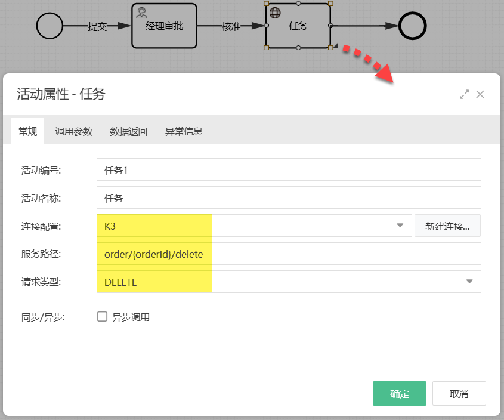Click the user icon on 经理审批 node
The image size is (504, 420).
coord(143,13)
